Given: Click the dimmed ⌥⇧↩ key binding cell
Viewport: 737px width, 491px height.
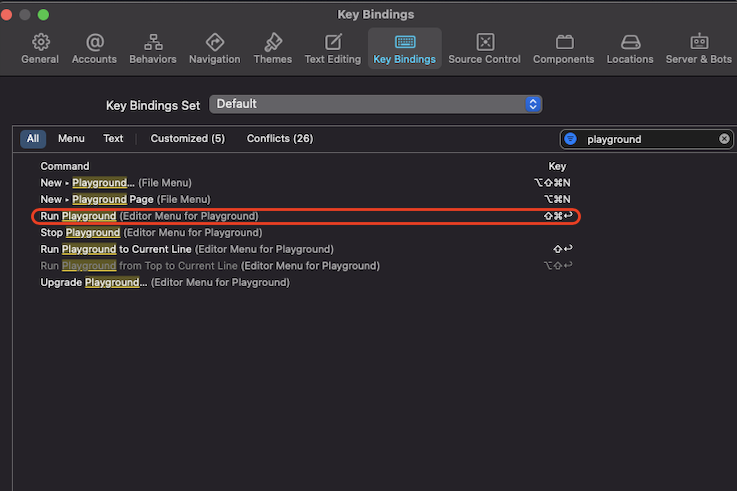Looking at the screenshot, I should 558,265.
